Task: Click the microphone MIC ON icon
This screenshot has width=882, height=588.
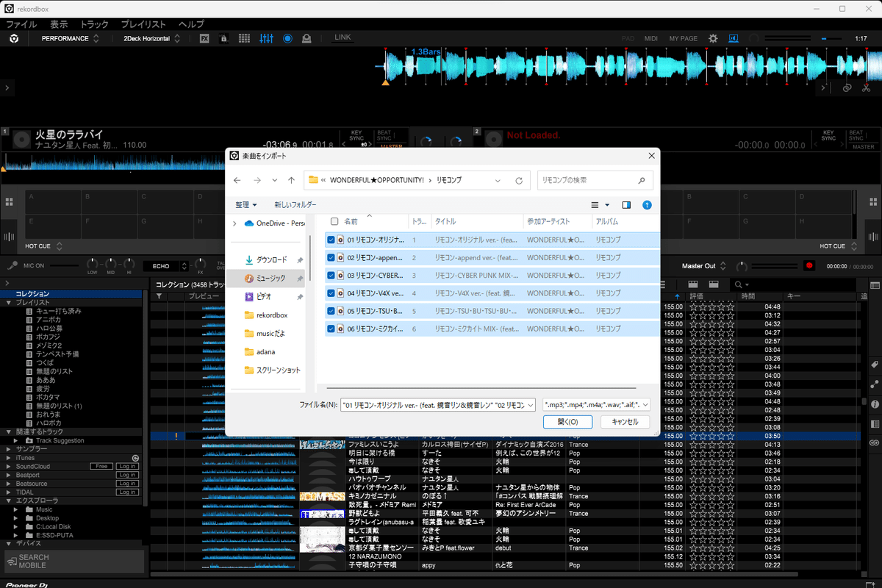Action: 12,266
